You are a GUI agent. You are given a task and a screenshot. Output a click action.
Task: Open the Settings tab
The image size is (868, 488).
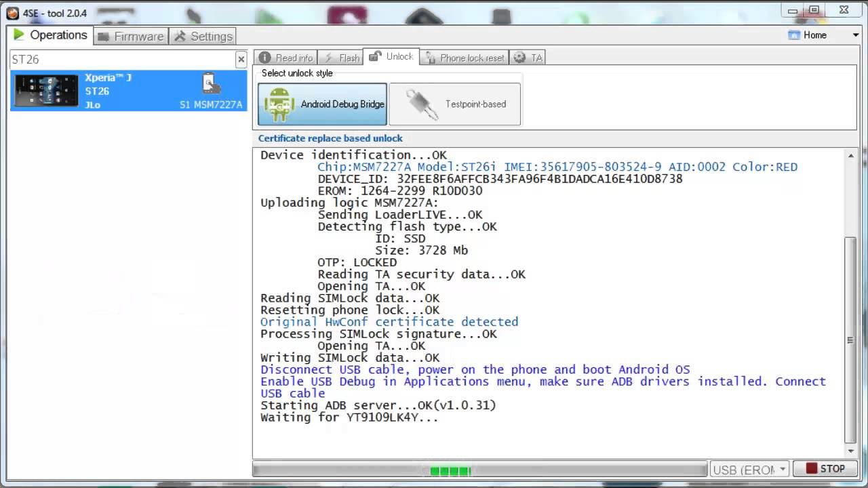pos(203,37)
